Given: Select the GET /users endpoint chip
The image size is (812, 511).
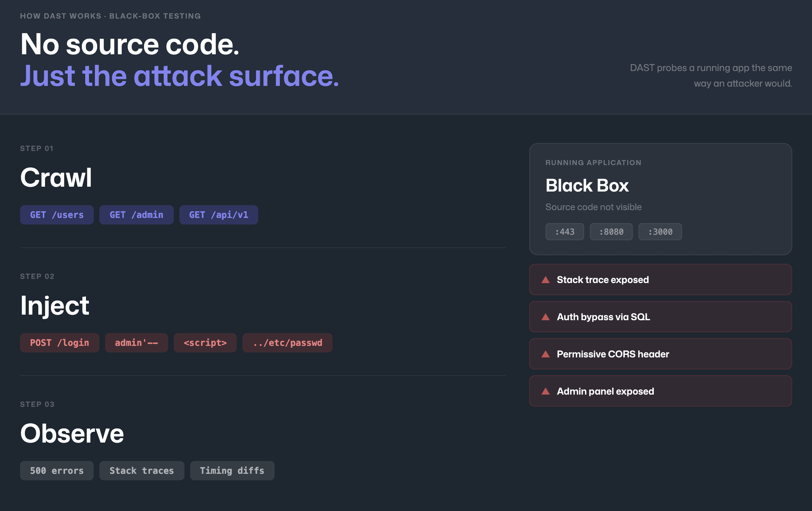Looking at the screenshot, I should click(57, 215).
